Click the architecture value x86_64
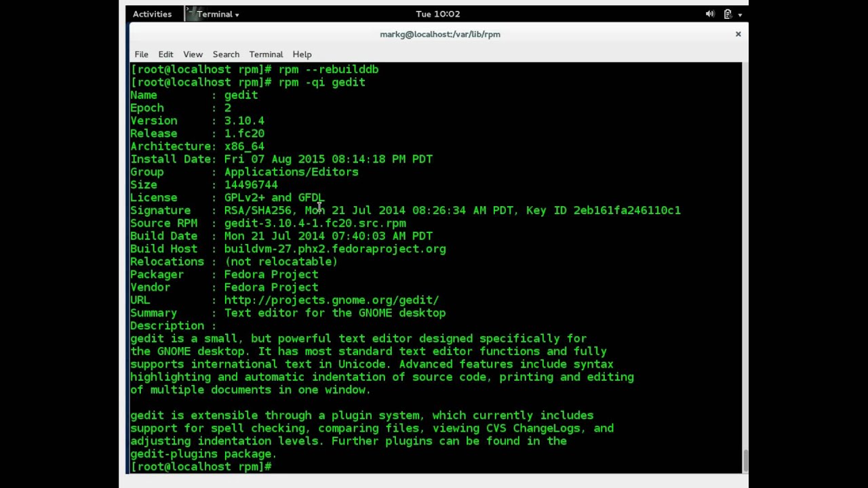The height and width of the screenshot is (488, 868). coord(244,146)
